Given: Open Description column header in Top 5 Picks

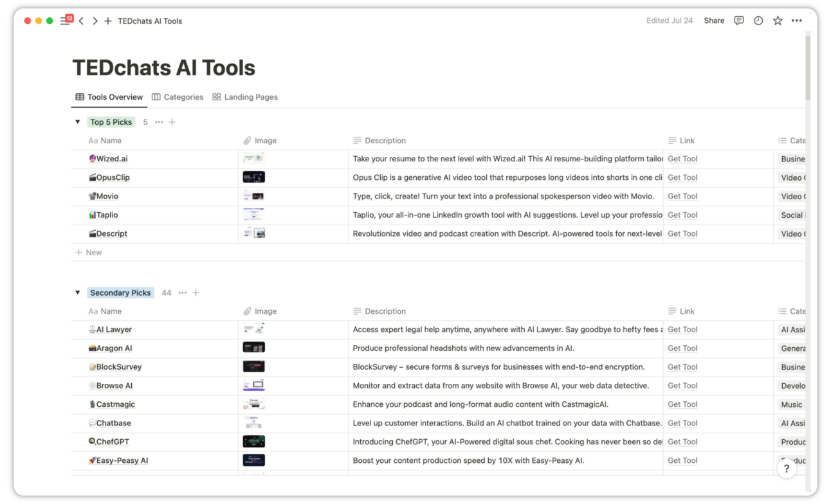Looking at the screenshot, I should click(x=379, y=141).
